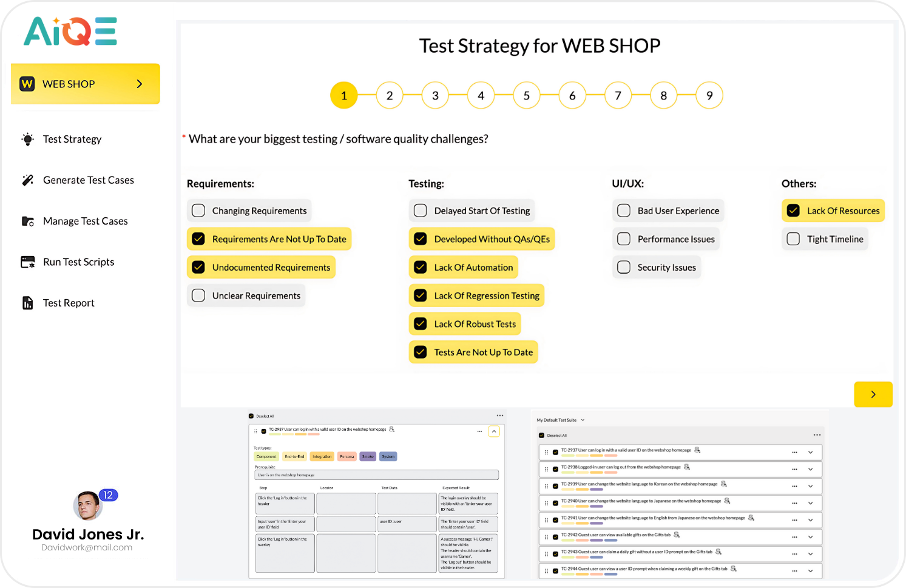The height and width of the screenshot is (588, 906).
Task: Check the Changing Requirements checkbox
Action: pos(198,211)
